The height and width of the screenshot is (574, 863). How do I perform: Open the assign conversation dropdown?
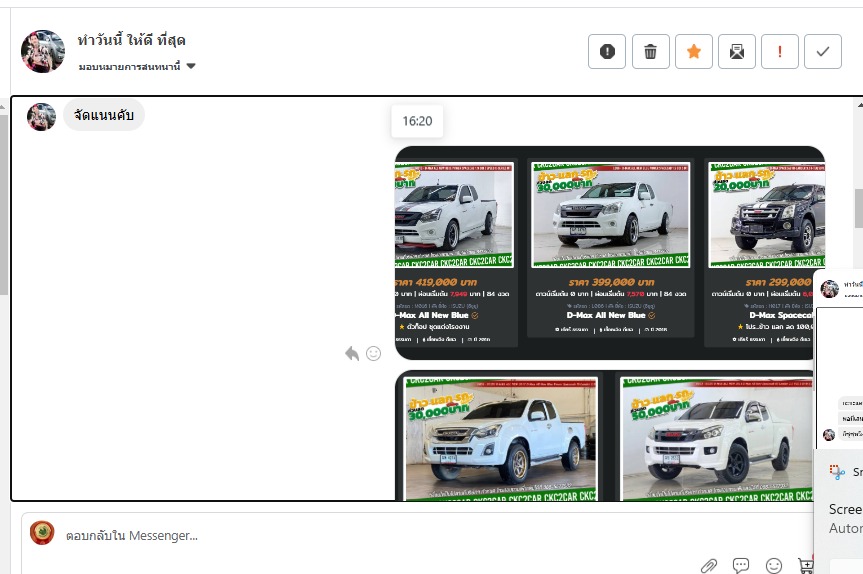(136, 67)
